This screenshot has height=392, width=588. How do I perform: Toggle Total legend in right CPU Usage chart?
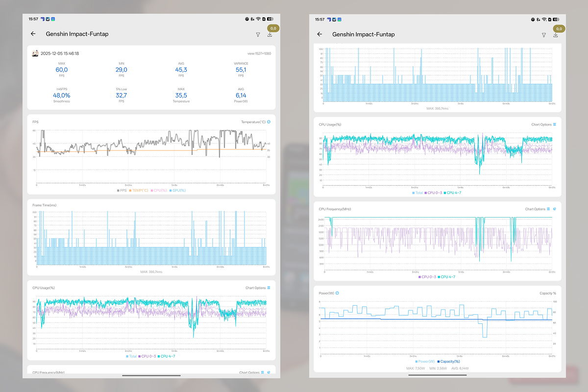(418, 193)
